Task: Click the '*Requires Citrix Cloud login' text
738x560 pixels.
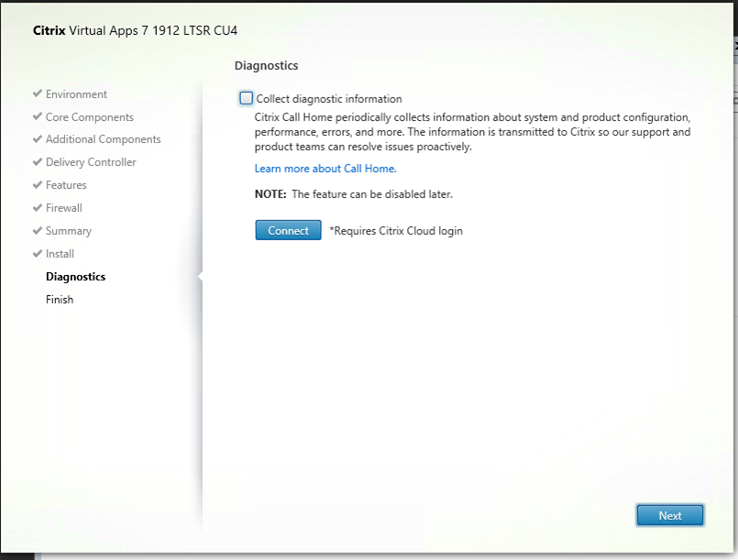Action: pos(396,231)
